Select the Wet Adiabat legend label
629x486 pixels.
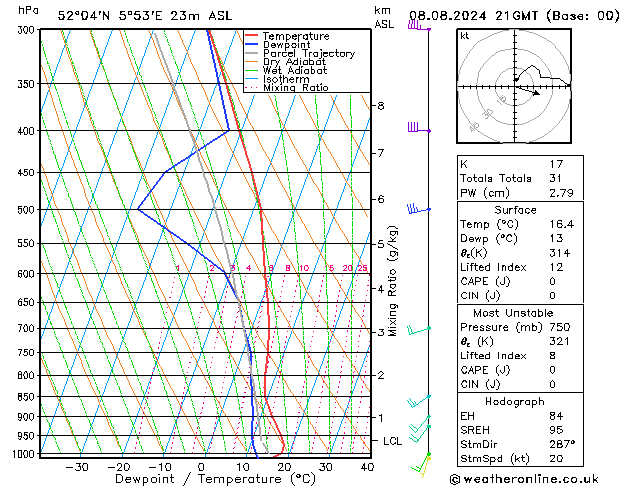tap(295, 71)
